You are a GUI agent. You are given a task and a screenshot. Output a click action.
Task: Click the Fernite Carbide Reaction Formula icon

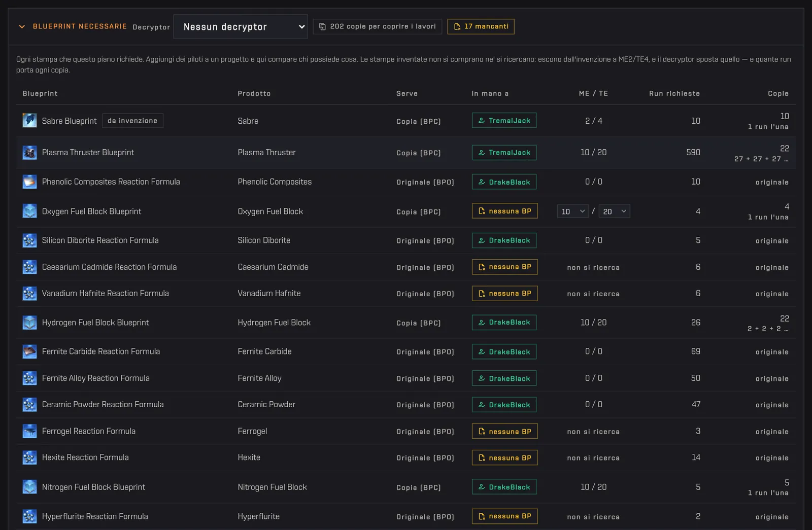point(29,351)
